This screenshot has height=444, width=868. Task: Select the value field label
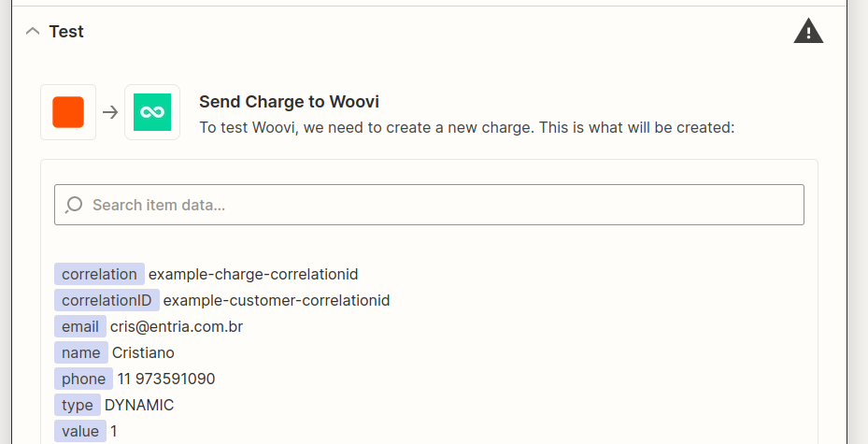tap(80, 431)
